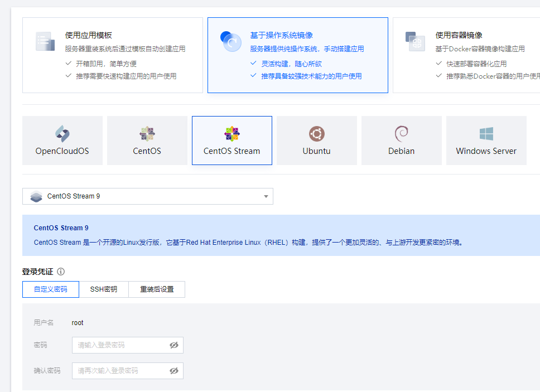This screenshot has height=392, width=540.
Task: Click the 使用容器镜像 container icon
Action: [x=415, y=41]
